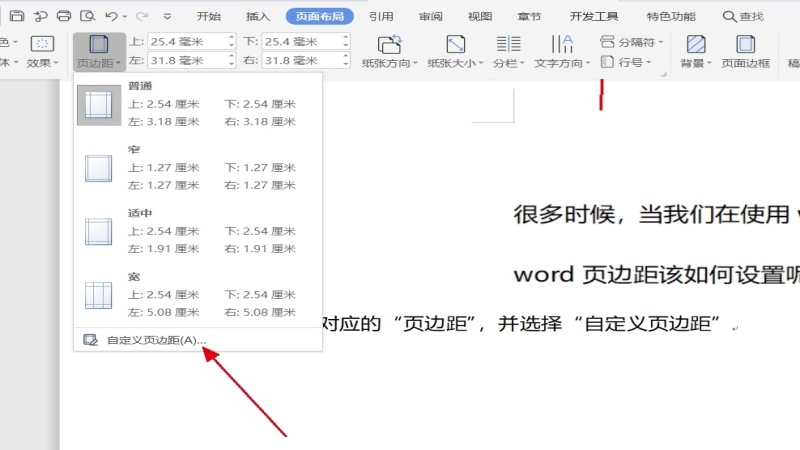This screenshot has width=800, height=450.
Task: Open Print Preview from quick access toolbar
Action: click(x=87, y=16)
